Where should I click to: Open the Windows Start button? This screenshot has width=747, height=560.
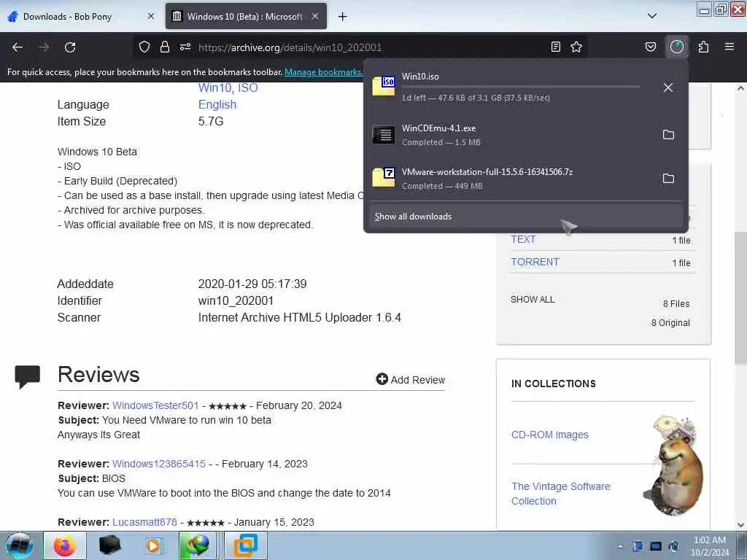[20, 545]
